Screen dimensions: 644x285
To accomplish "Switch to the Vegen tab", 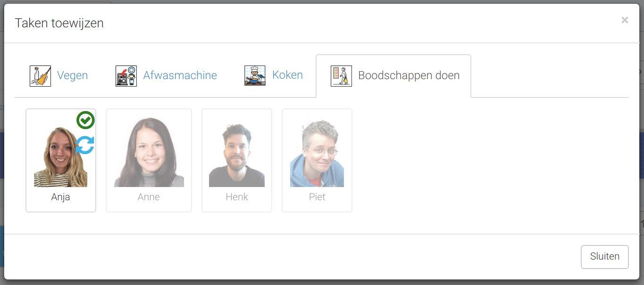I will 72,75.
